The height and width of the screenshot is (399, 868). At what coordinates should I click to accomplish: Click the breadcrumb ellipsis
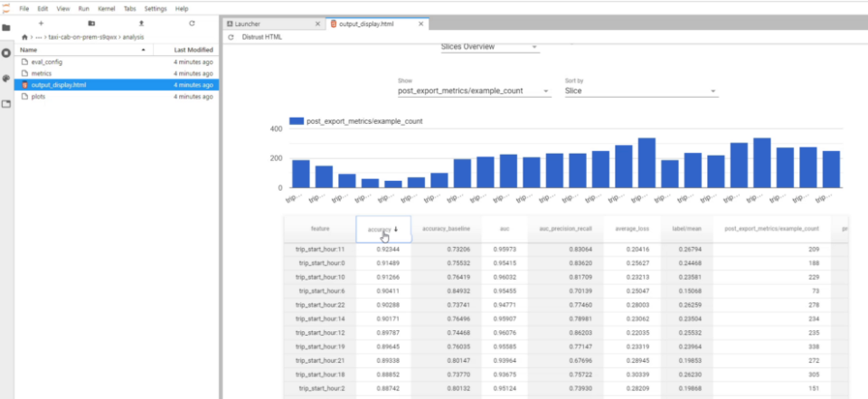(x=38, y=37)
